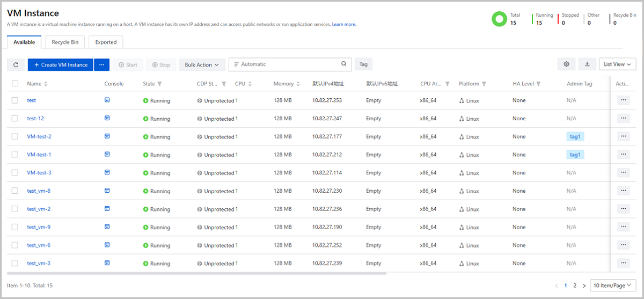Click the settings gear icon
This screenshot has width=644, height=299.
[x=566, y=64]
